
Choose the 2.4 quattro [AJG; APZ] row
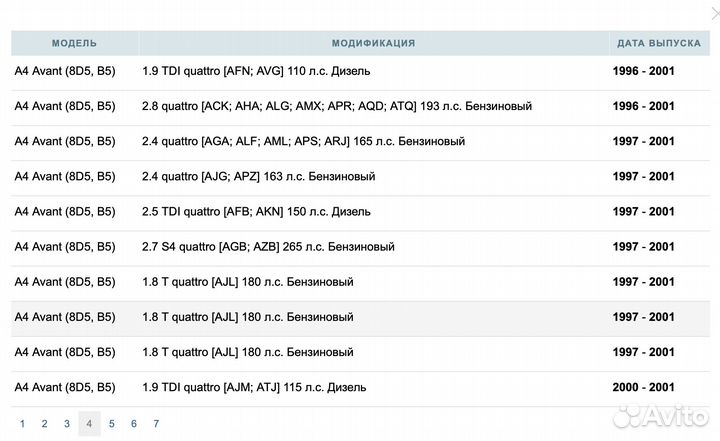[x=259, y=176]
